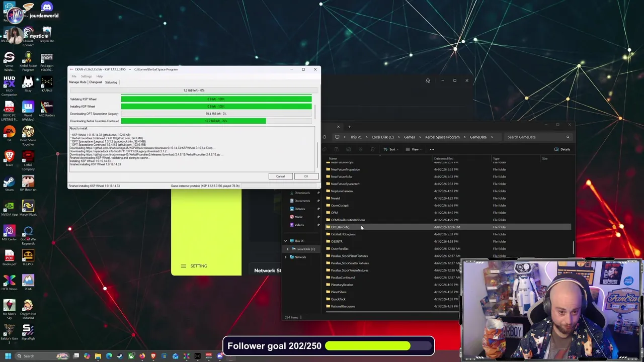The image size is (644, 362).
Task: Launch Brave browser from the desktop
Action: click(x=9, y=159)
